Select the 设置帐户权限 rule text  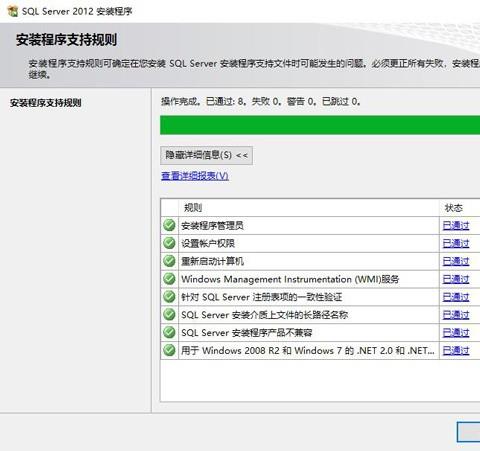click(x=208, y=243)
